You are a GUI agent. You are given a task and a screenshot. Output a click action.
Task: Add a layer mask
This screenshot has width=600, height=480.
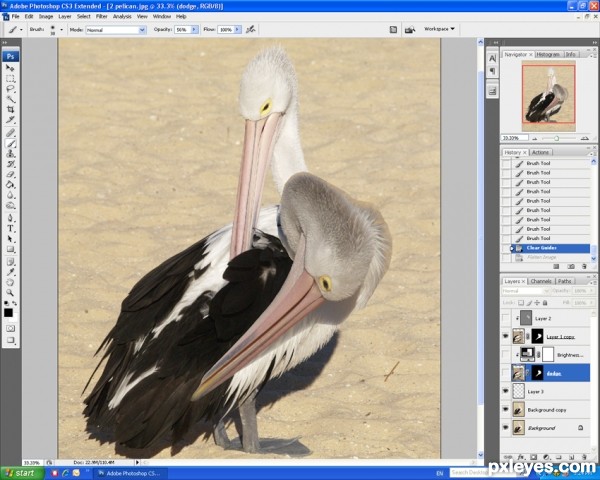click(533, 457)
